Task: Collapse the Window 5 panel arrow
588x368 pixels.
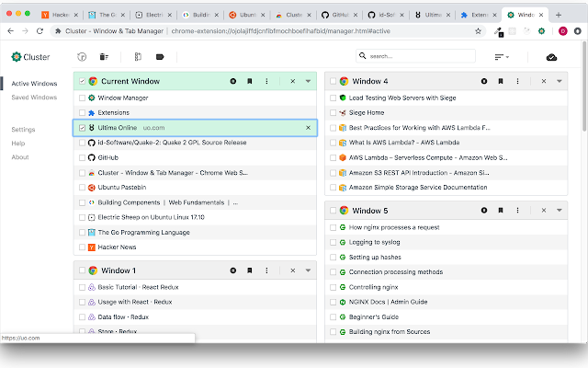Action: click(x=560, y=211)
